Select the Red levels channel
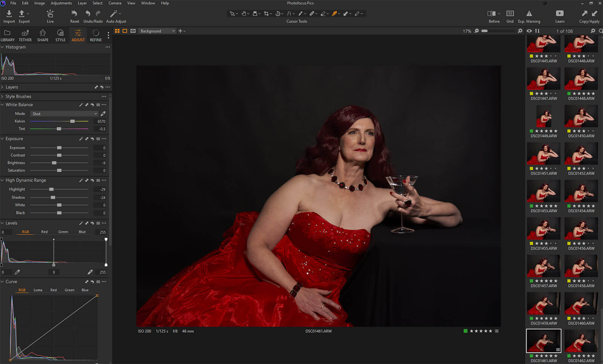603x364 pixels. [x=44, y=232]
